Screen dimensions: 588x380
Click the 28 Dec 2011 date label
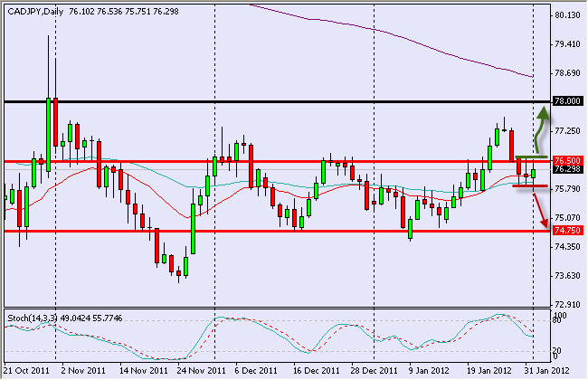tap(374, 371)
